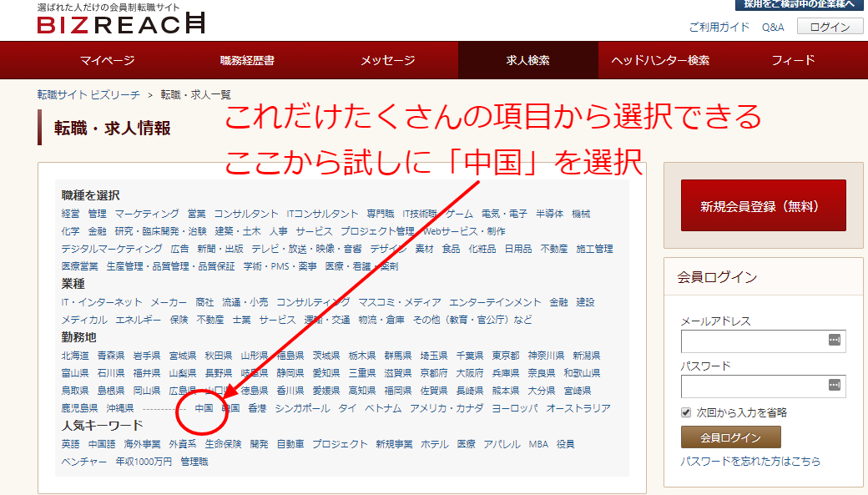
Task: Click the BIZREACH logo
Action: coord(121,24)
